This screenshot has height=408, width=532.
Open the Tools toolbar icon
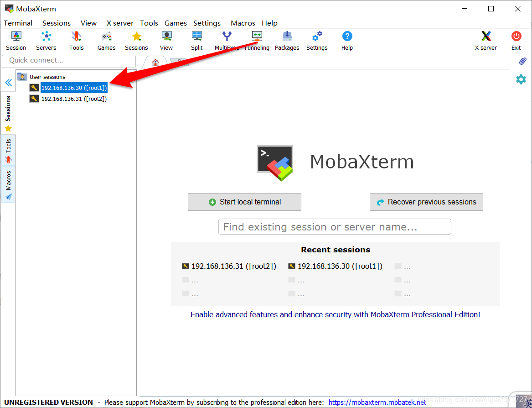coord(76,41)
